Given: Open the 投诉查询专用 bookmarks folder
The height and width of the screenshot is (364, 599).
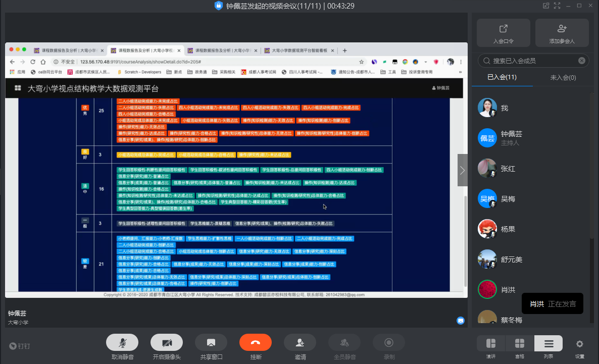Looking at the screenshot, I should tap(417, 72).
